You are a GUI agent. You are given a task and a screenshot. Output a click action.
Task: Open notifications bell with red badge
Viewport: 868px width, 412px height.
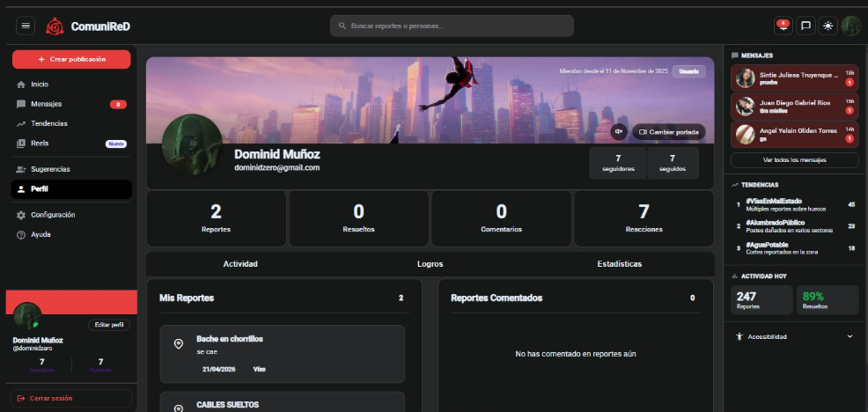[x=783, y=26]
